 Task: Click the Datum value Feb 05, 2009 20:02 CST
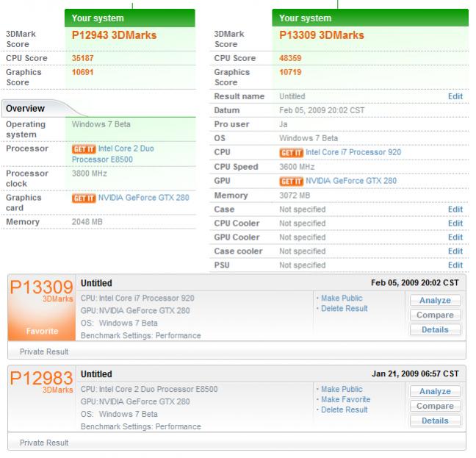[322, 110]
